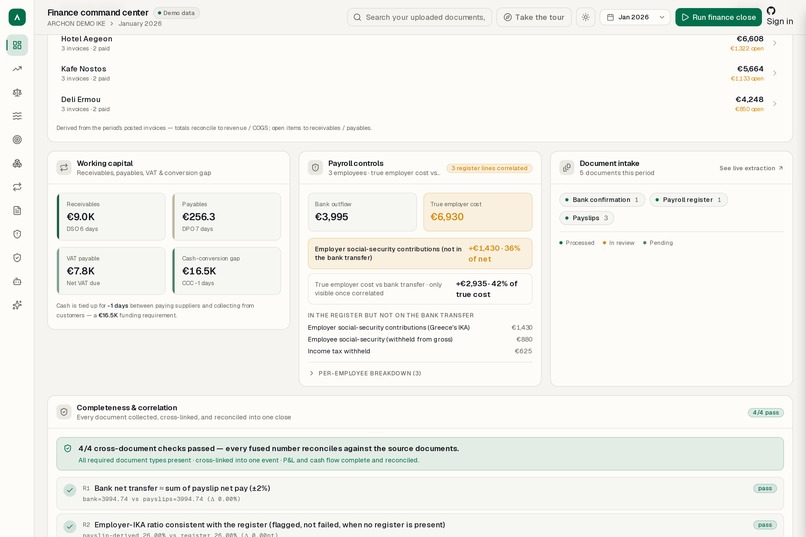806x537 pixels.
Task: Click Run finance close button
Action: tap(718, 17)
